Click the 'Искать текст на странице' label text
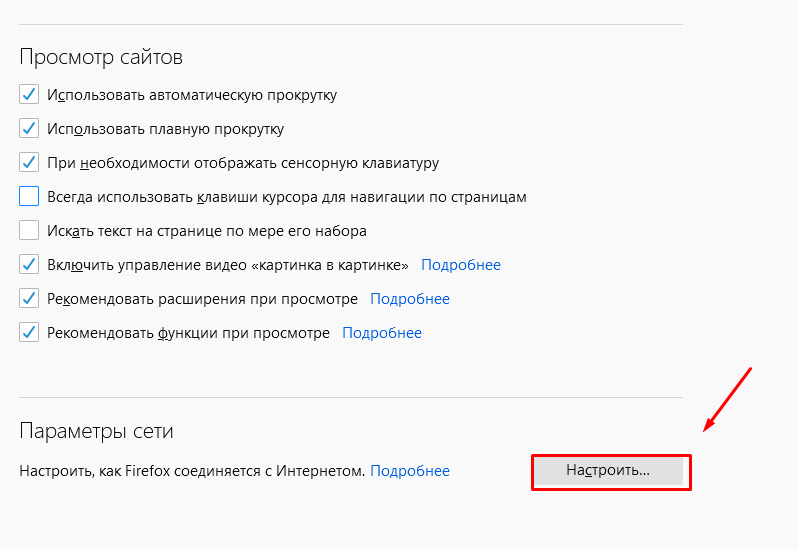 coord(207,231)
